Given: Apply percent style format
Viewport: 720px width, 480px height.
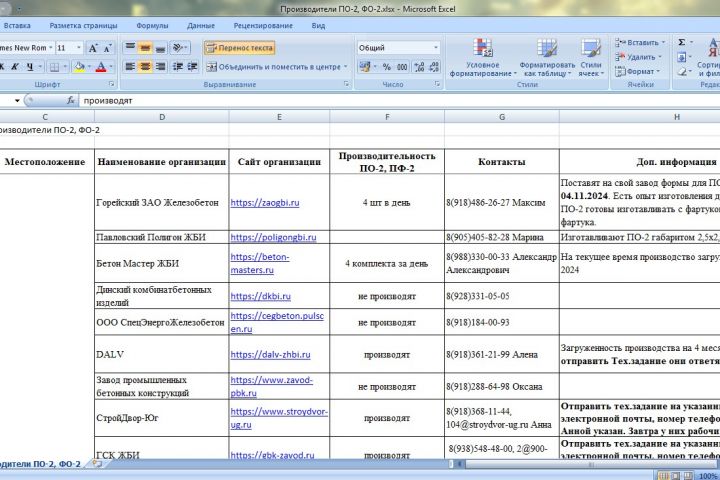Looking at the screenshot, I should pos(387,67).
